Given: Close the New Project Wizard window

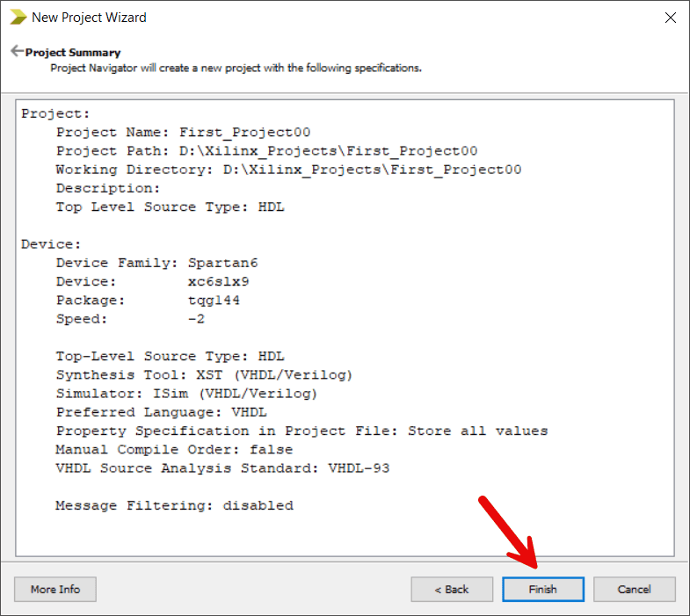Looking at the screenshot, I should click(x=670, y=17).
